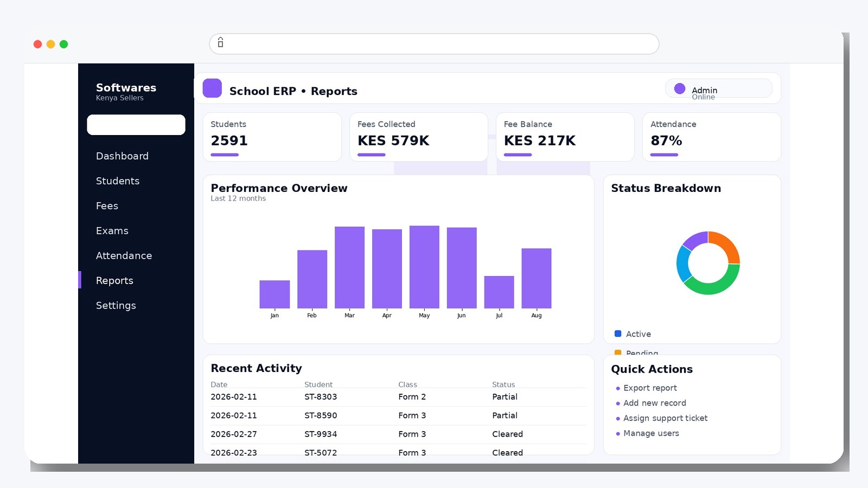Click the white sidebar search field
The height and width of the screenshot is (488, 868).
(x=136, y=125)
